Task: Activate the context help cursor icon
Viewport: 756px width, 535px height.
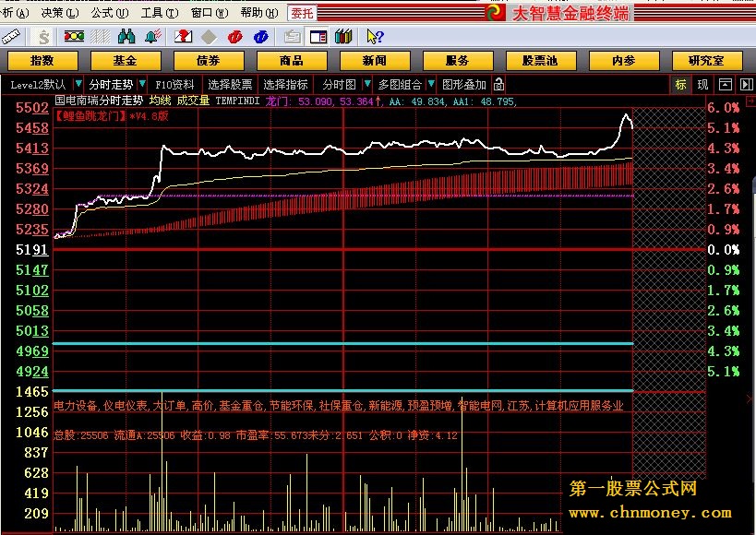Action: coord(375,37)
